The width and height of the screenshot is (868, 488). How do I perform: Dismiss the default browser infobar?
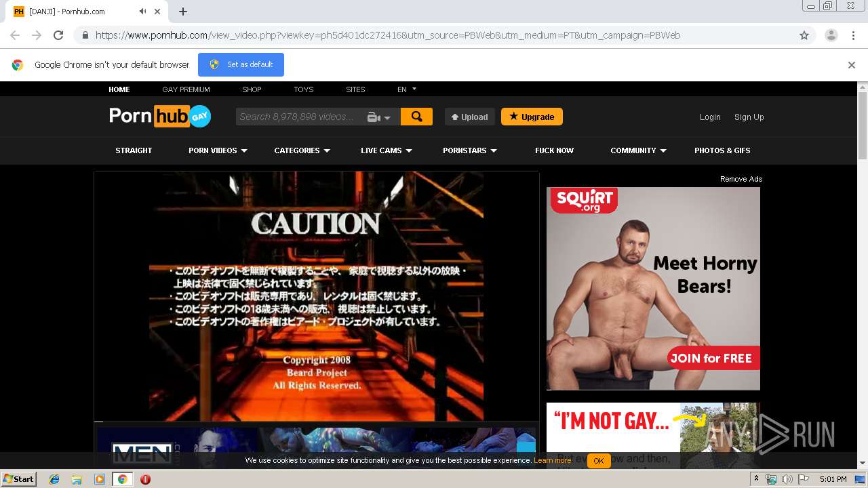point(852,65)
